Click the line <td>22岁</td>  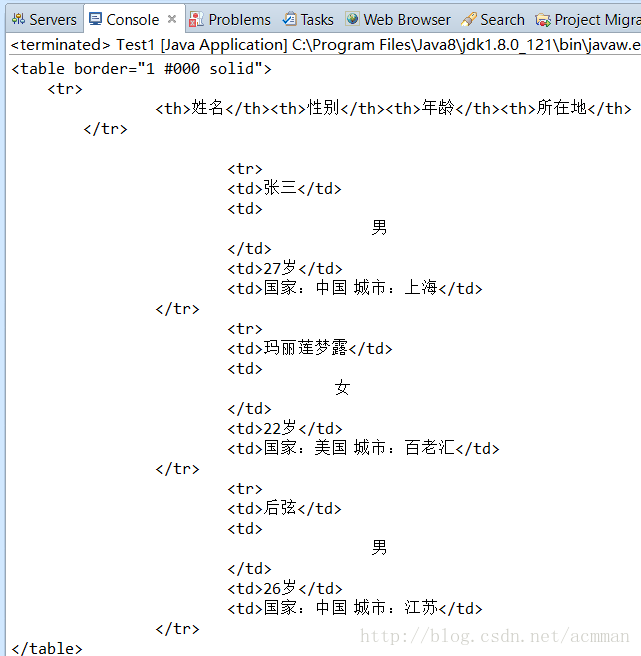pos(285,428)
